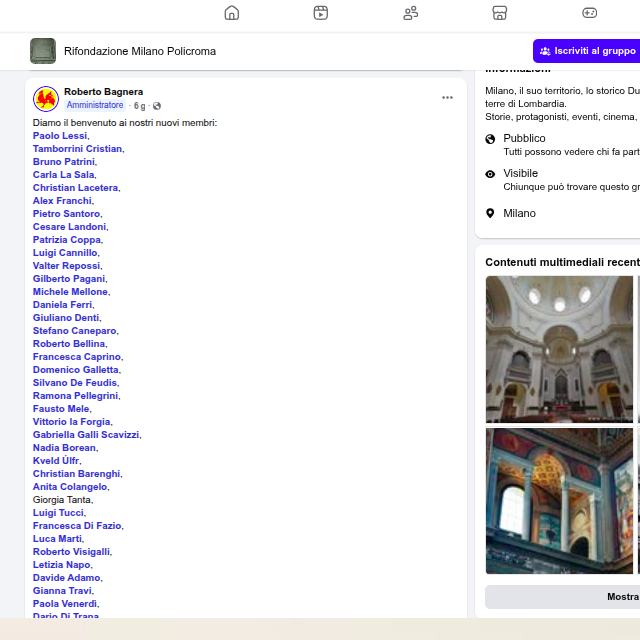Join group with Iscriviti al gruppo button

[x=587, y=51]
